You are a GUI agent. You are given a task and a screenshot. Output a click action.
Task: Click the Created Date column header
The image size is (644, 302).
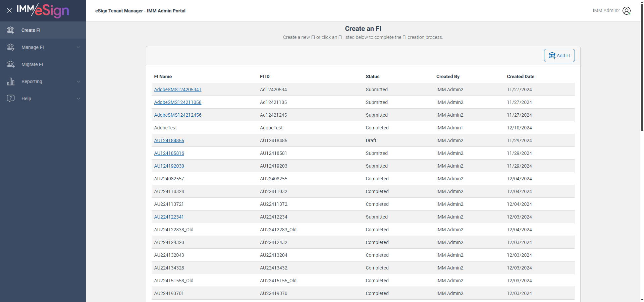click(521, 76)
